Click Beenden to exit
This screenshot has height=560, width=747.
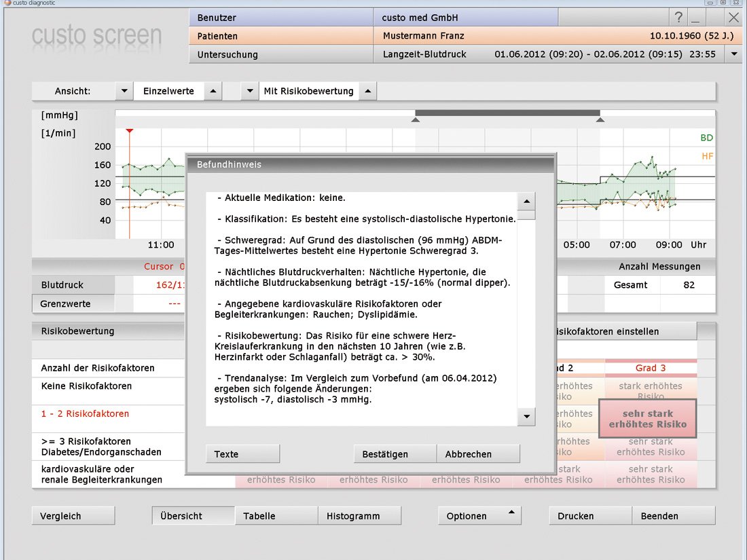click(673, 516)
